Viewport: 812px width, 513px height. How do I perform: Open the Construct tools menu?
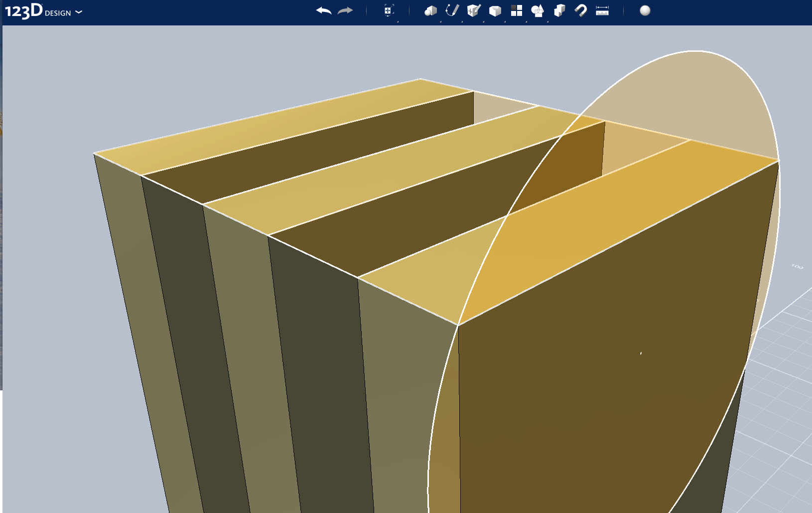coord(474,10)
